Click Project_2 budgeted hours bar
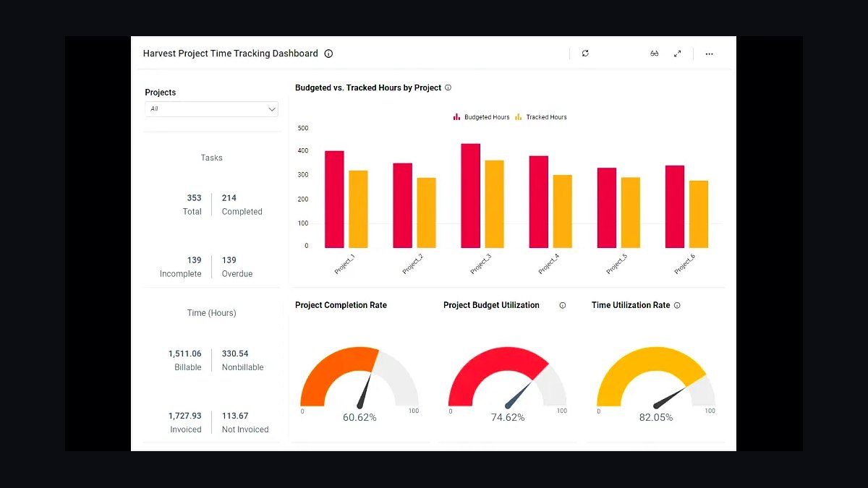The image size is (868, 488). 402,205
